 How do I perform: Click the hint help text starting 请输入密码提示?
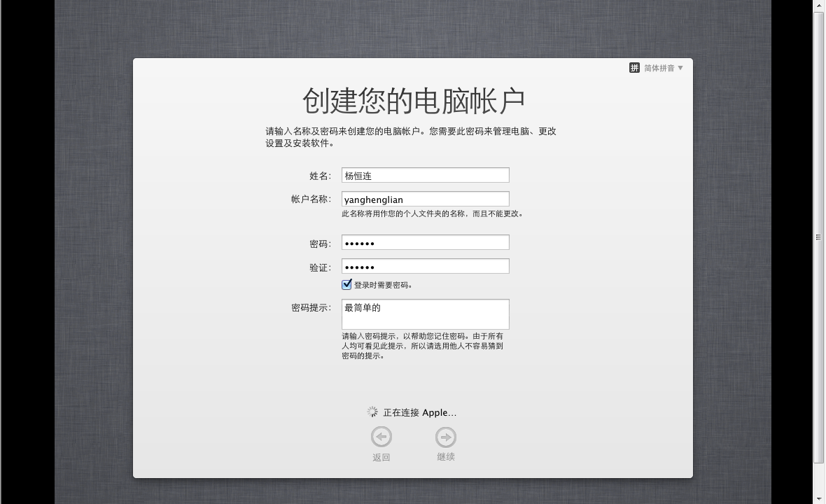(x=423, y=346)
